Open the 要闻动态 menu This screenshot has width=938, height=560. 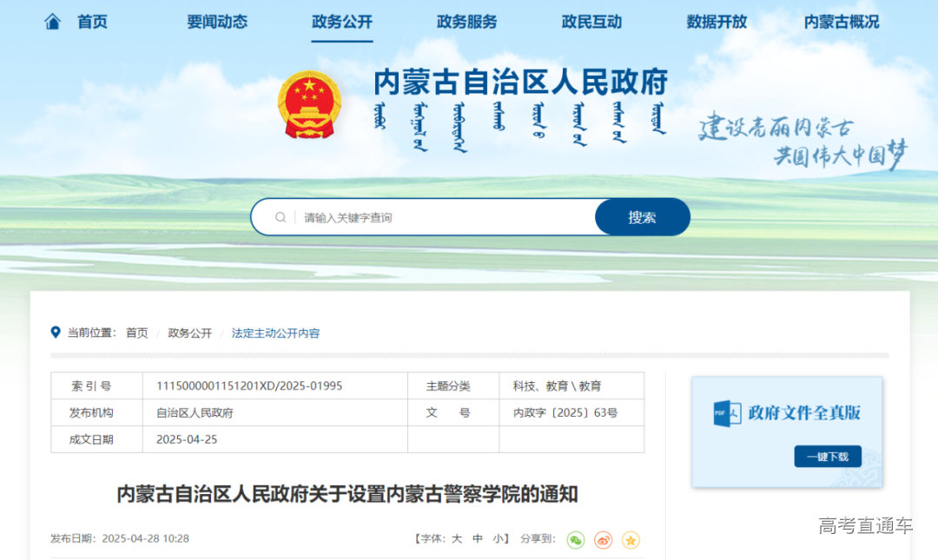tap(217, 22)
